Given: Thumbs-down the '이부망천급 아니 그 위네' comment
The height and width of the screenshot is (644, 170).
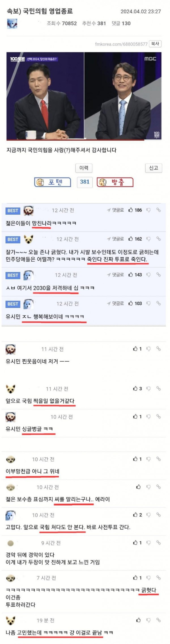Looking at the screenshot, I should (x=148, y=459).
